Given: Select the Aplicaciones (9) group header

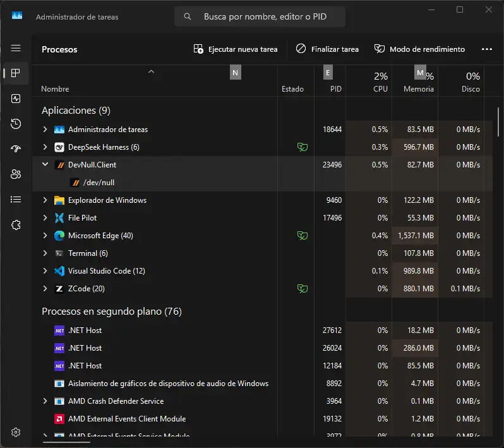Looking at the screenshot, I should click(76, 111).
